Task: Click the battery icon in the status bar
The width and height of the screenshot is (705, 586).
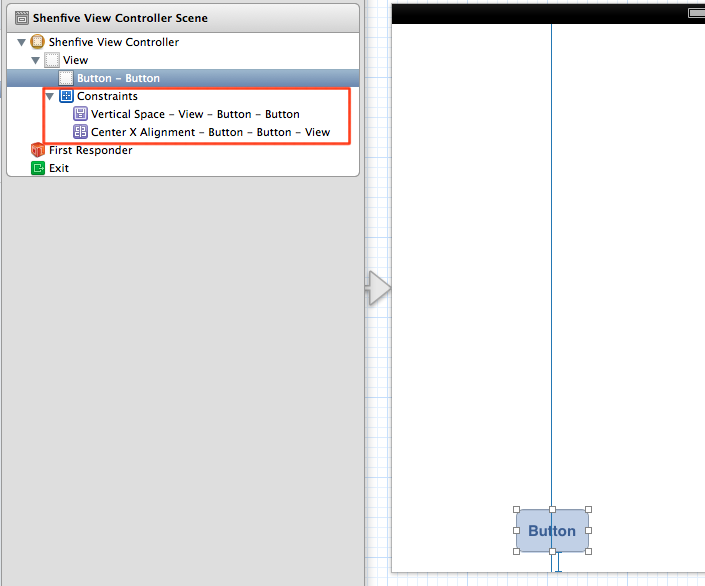Action: point(696,13)
